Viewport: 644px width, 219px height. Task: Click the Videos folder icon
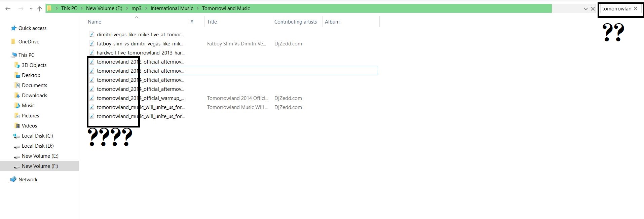(x=17, y=126)
